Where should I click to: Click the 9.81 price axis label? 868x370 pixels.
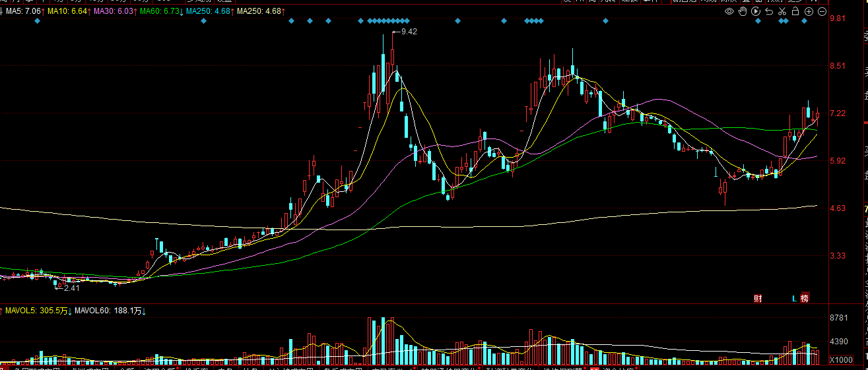[x=838, y=18]
